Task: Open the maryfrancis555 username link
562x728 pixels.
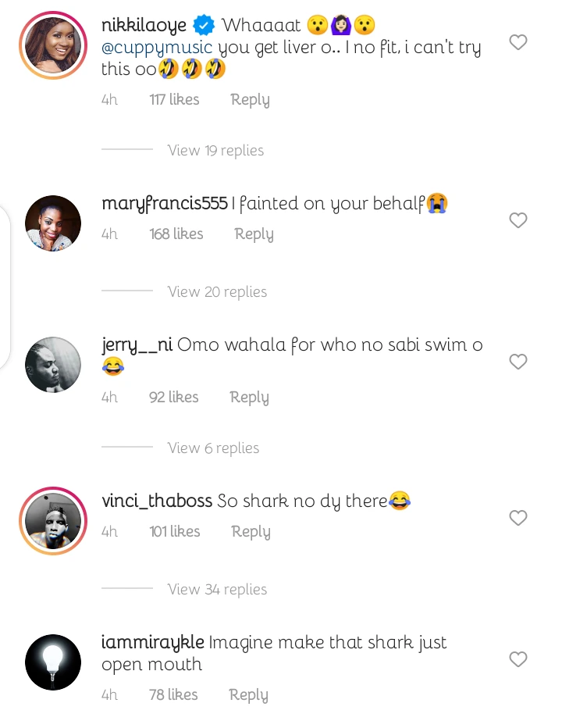Action: coord(165,204)
